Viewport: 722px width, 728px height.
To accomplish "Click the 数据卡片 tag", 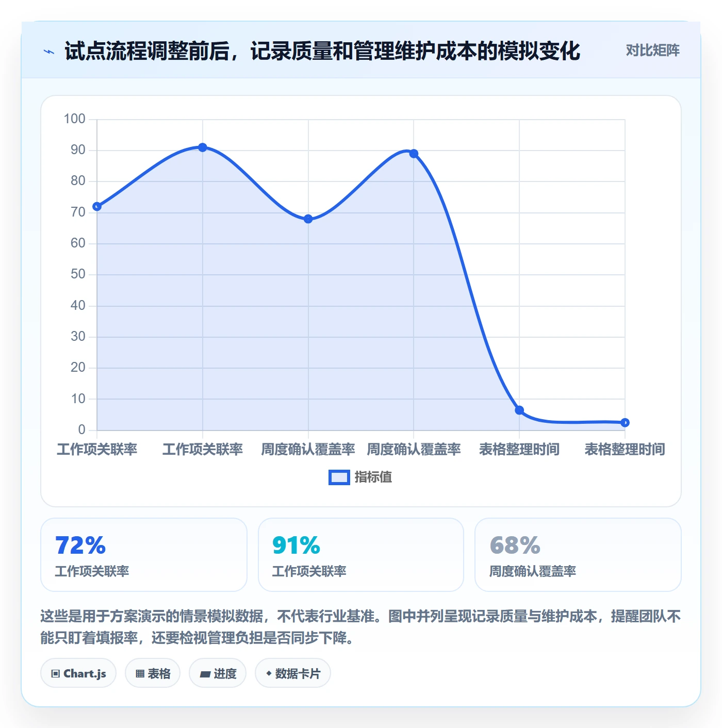I will 293,673.
